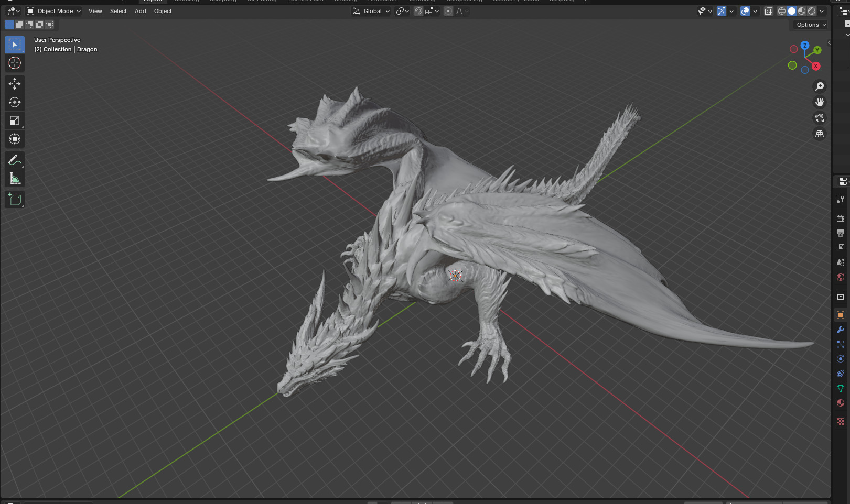Toggle proportional editing button
This screenshot has height=504, width=850.
(448, 11)
